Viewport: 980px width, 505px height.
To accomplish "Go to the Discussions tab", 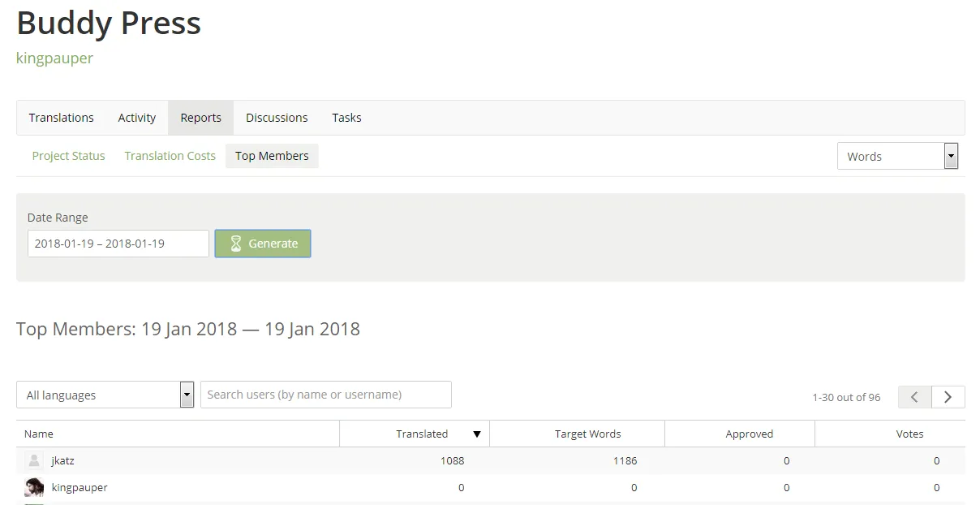I will pos(277,118).
